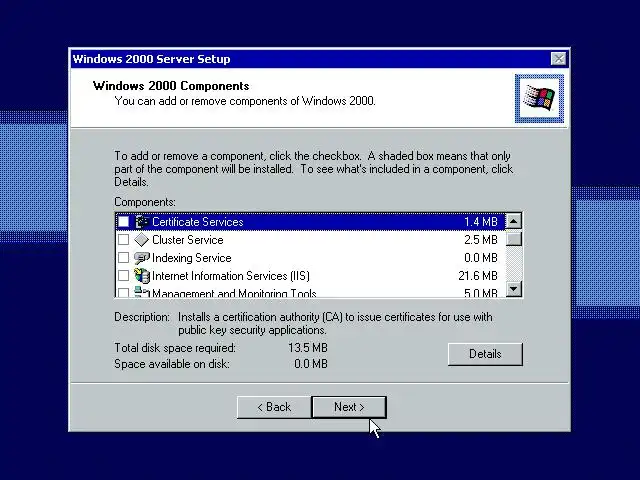
Task: Select the Certificate Services row text
Action: coord(198,222)
